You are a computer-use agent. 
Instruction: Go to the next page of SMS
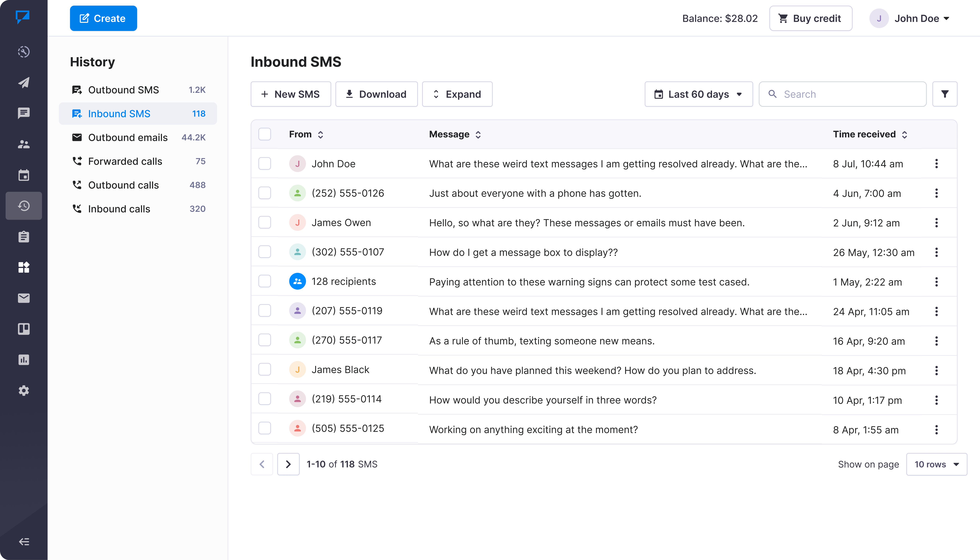tap(288, 464)
